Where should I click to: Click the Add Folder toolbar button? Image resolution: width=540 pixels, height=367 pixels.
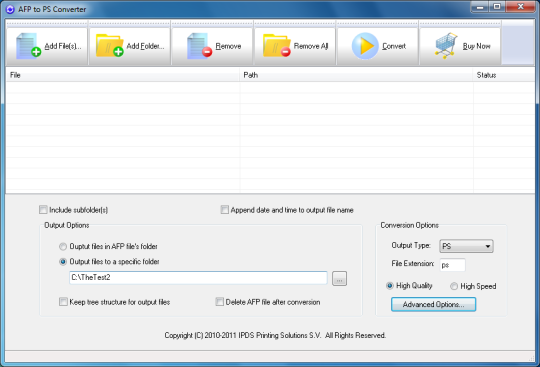(130, 46)
